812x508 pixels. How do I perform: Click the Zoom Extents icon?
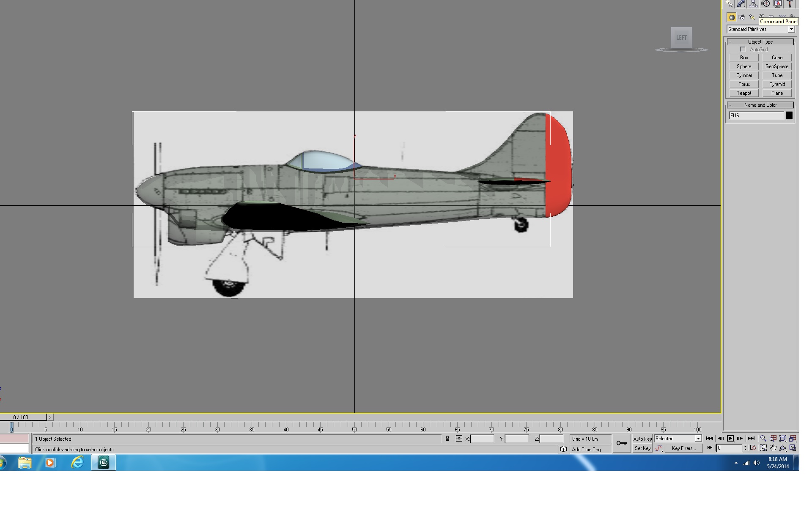[x=783, y=439]
